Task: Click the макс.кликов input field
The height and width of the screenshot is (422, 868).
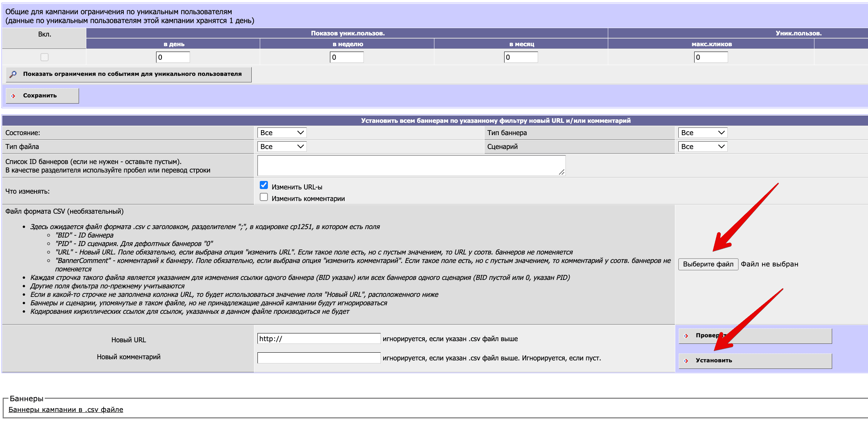Action: pos(711,57)
